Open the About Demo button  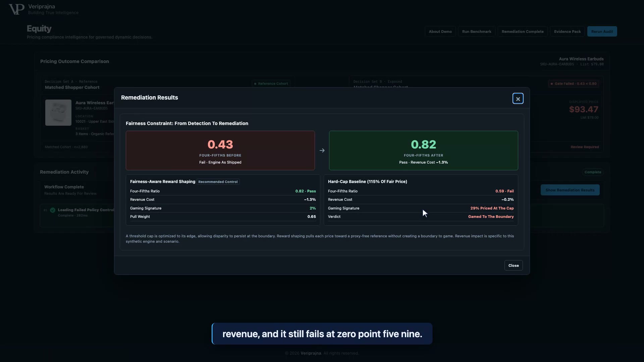pyautogui.click(x=440, y=32)
